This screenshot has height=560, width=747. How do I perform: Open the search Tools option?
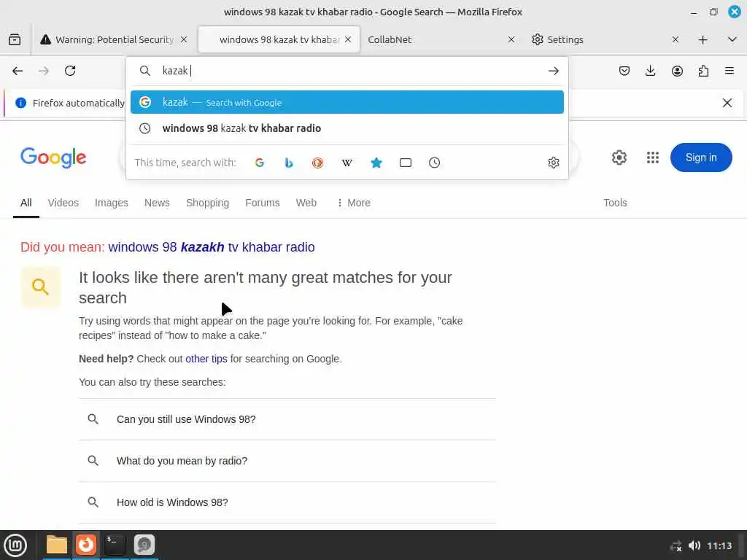[615, 203]
